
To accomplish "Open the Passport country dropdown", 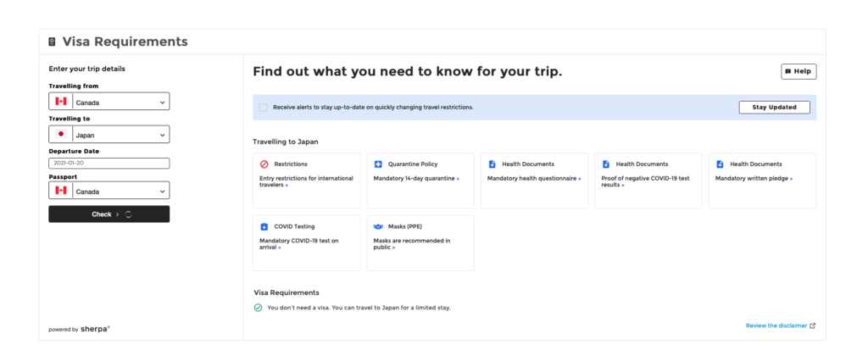I will [x=120, y=191].
